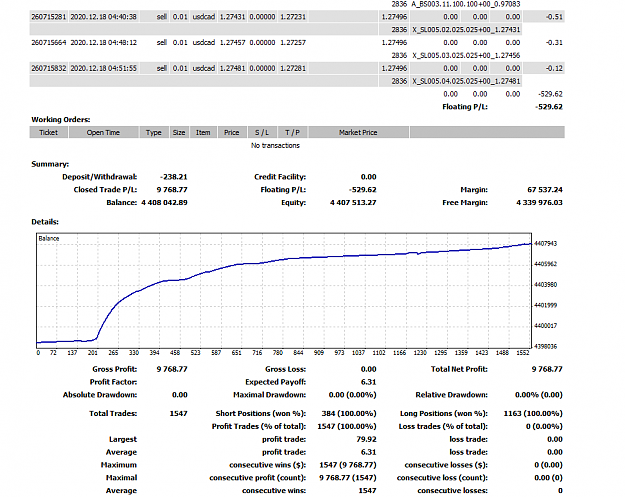Click the Ticket column header
625x497 pixels.
pyautogui.click(x=49, y=132)
